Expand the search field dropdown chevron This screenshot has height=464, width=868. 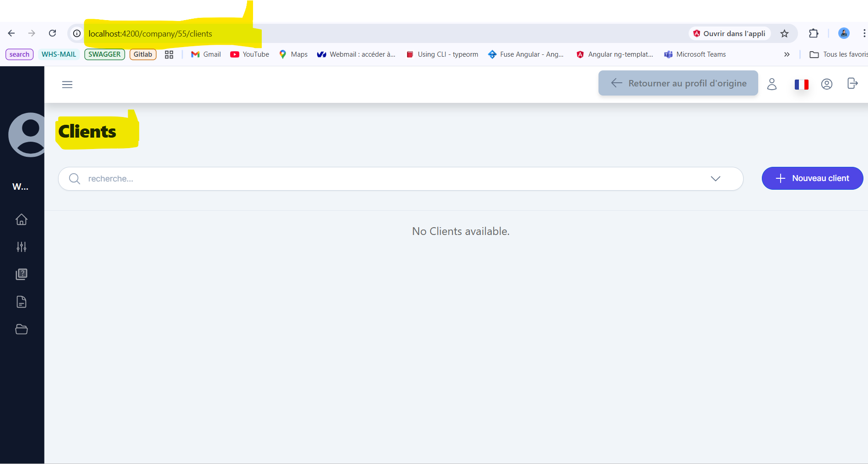716,179
